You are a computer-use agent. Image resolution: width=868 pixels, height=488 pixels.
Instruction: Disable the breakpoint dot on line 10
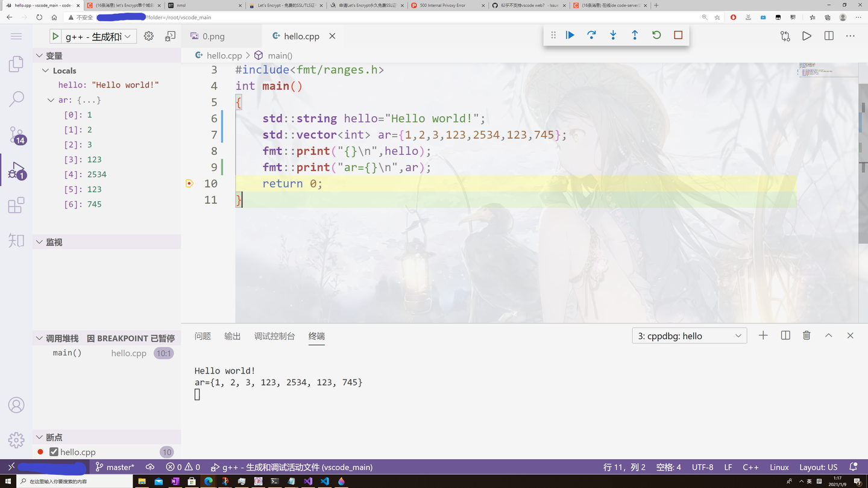tap(189, 183)
